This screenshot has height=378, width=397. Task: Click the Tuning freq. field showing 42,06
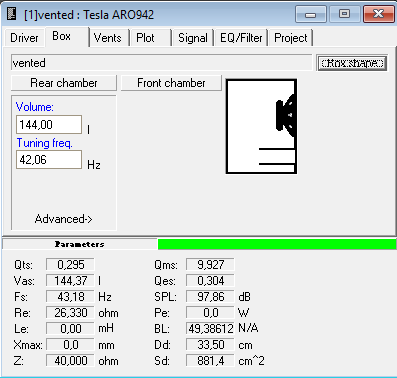click(49, 160)
